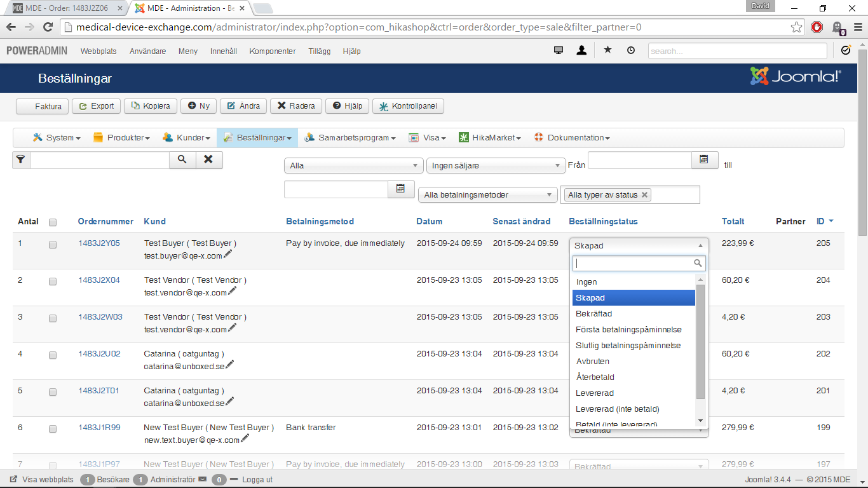This screenshot has width=868, height=488.
Task: Click the clock history icon in admin bar
Action: (x=630, y=50)
